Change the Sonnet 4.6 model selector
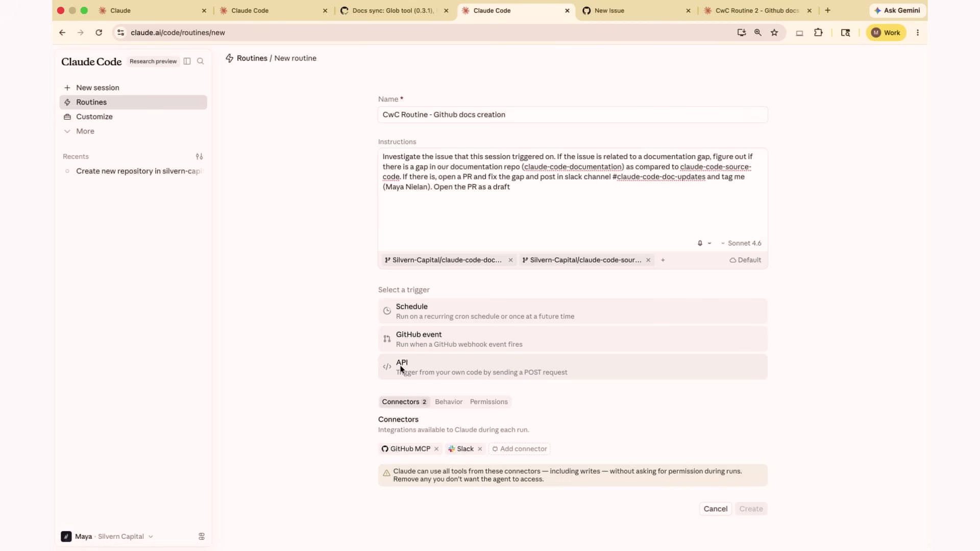The width and height of the screenshot is (980, 551). tap(741, 243)
